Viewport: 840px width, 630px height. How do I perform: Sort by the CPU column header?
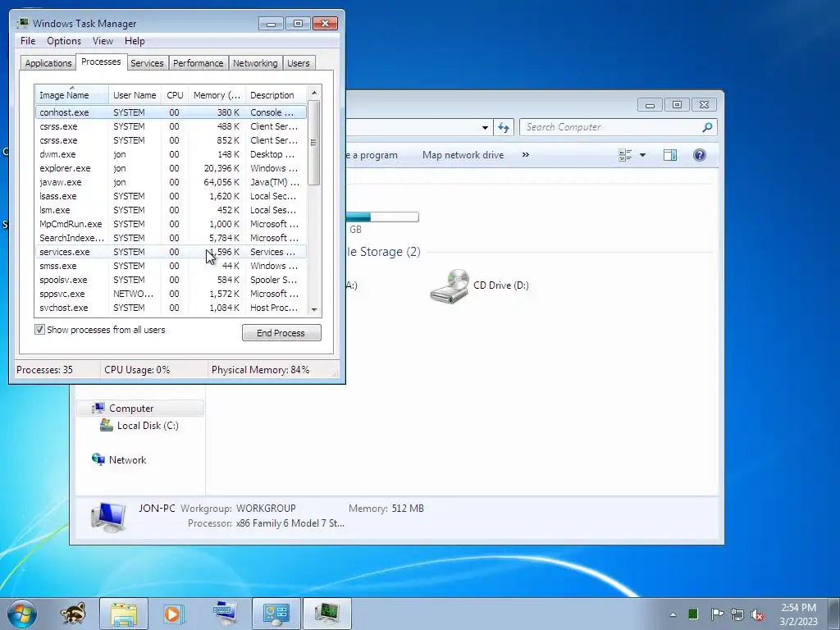point(175,95)
